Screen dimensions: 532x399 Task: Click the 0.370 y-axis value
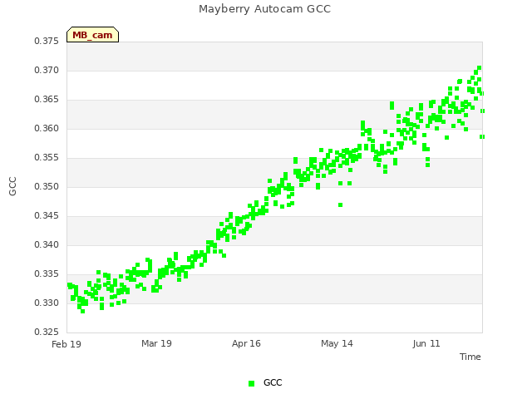(x=47, y=70)
